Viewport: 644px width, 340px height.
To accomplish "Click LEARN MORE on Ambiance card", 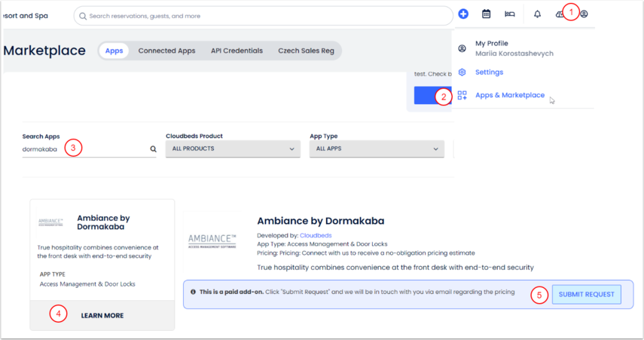I will click(102, 315).
